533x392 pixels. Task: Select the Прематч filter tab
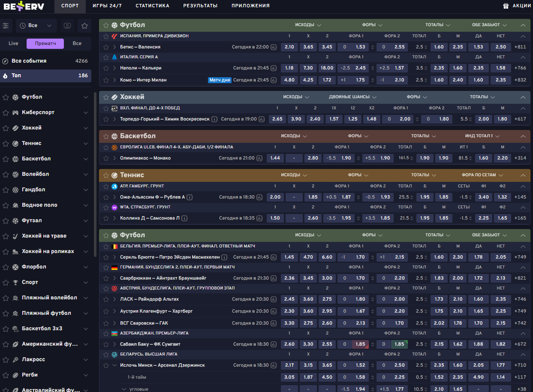(45, 44)
